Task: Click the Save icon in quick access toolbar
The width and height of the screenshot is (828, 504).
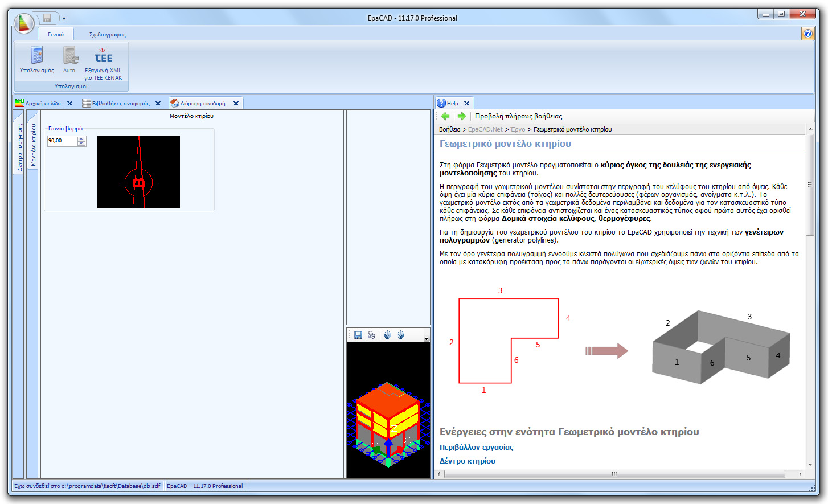Action: tap(47, 18)
